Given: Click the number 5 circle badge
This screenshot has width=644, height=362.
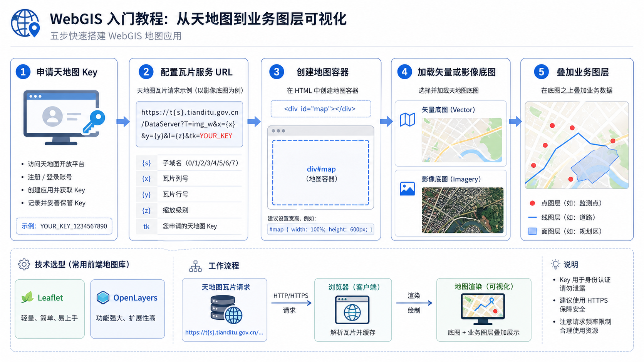Looking at the screenshot, I should [541, 72].
